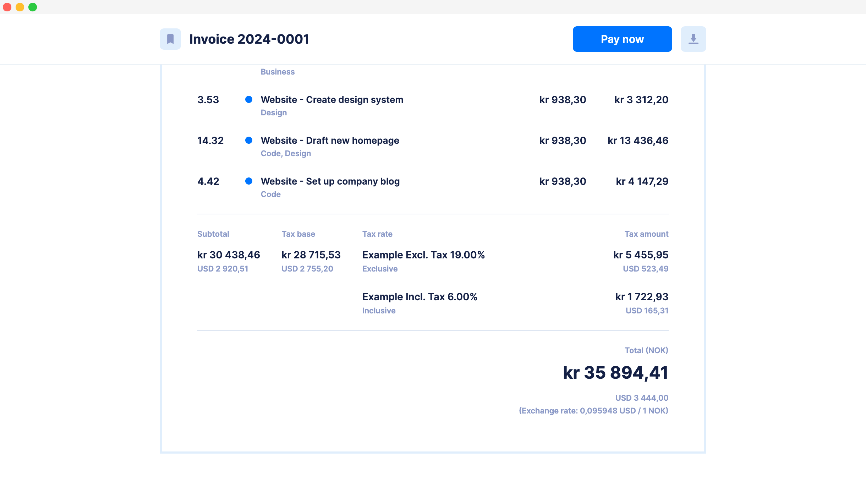866x504 pixels.
Task: Click Code label on Draft new homepage row
Action: point(270,153)
